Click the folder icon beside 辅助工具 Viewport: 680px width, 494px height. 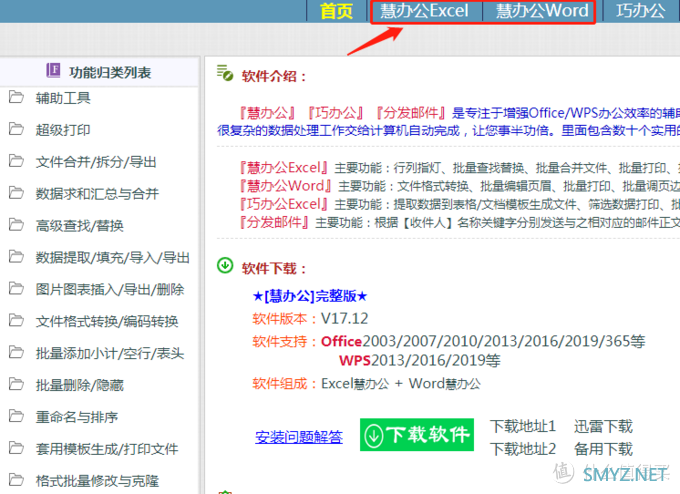16,97
